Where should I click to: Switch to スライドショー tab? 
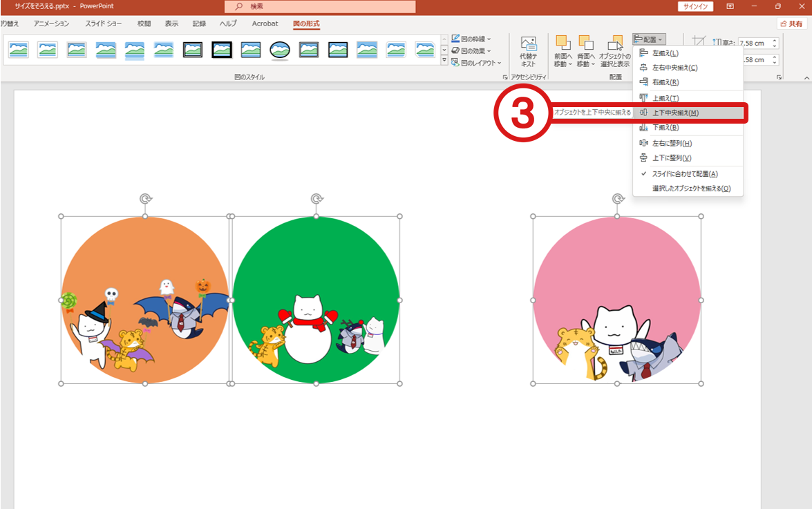pos(104,23)
